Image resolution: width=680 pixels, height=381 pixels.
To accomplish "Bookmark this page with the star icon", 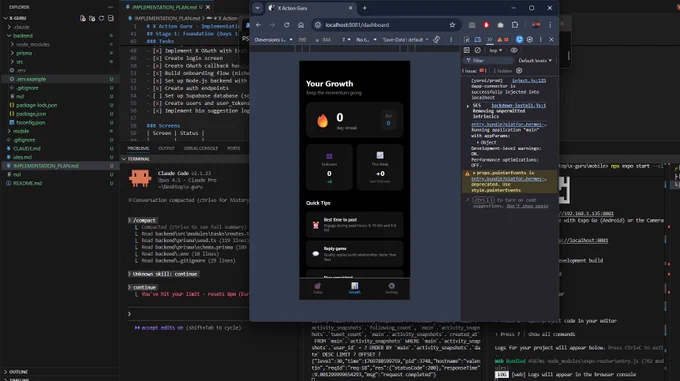I will click(x=452, y=25).
